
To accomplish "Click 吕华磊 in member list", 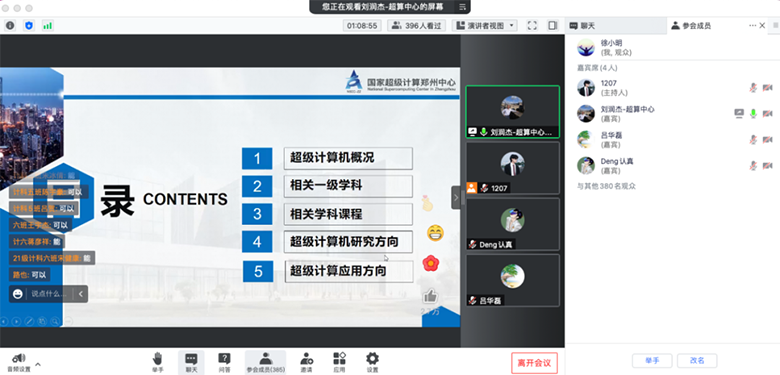I will [x=674, y=140].
